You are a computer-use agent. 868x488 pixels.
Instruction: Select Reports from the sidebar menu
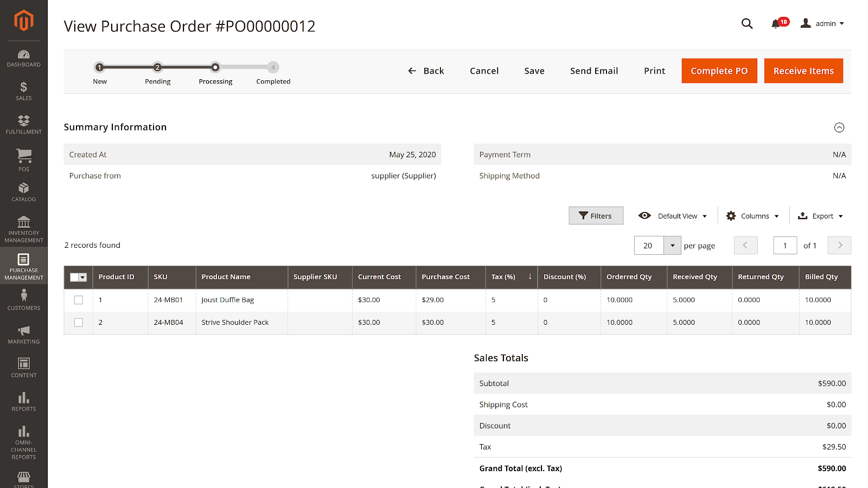23,402
